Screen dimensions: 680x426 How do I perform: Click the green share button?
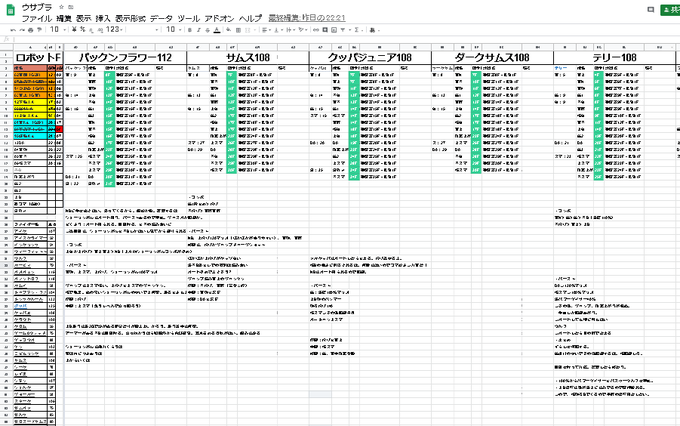[670, 10]
